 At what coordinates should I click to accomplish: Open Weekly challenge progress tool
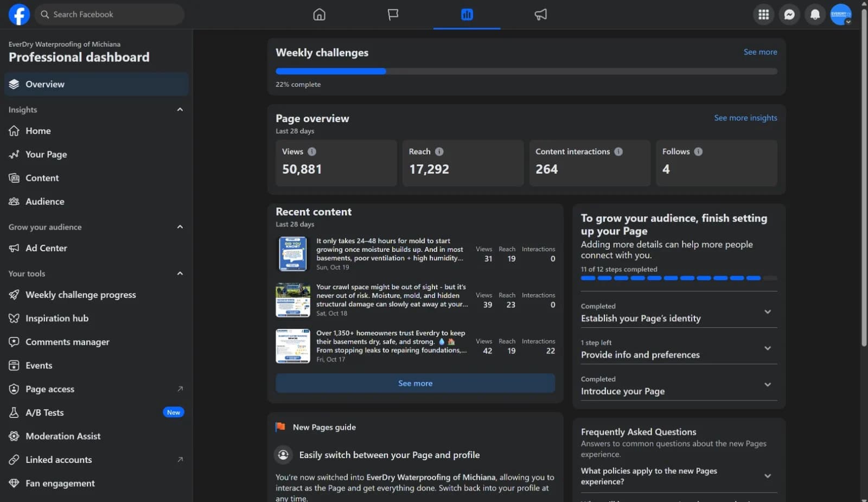(x=97, y=295)
